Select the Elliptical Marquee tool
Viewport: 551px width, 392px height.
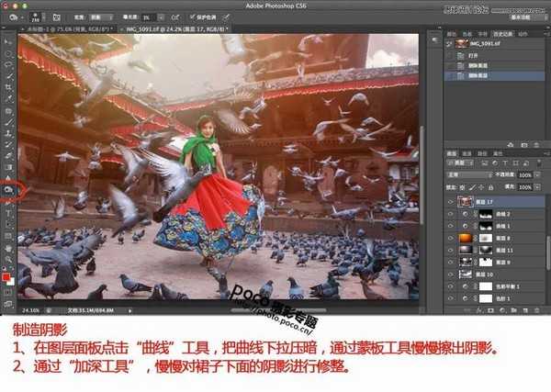coord(9,53)
